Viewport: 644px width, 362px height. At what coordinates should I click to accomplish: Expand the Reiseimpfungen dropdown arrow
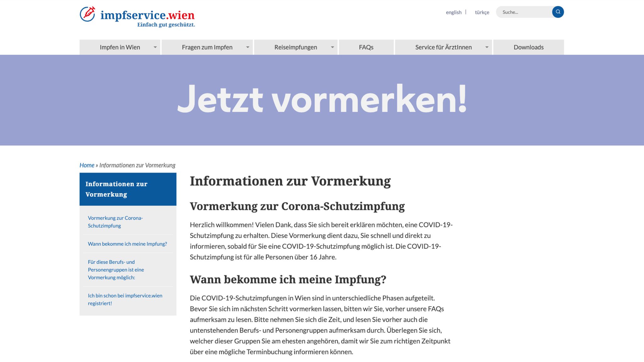[332, 47]
